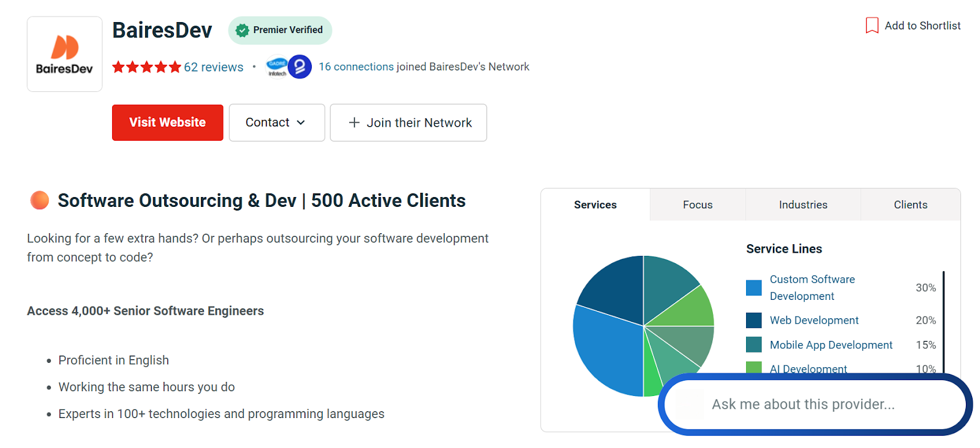Image resolution: width=980 pixels, height=448 pixels.
Task: Click the Premier Verified checkmark icon
Action: click(243, 30)
